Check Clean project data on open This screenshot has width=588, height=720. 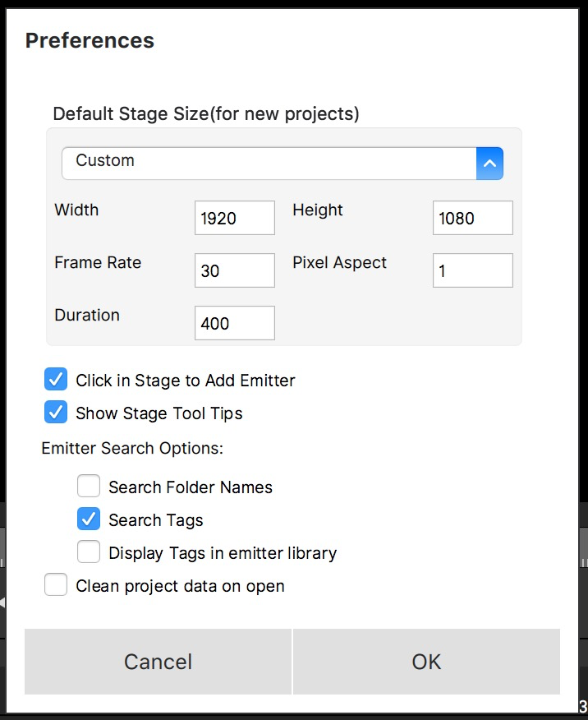[56, 586]
